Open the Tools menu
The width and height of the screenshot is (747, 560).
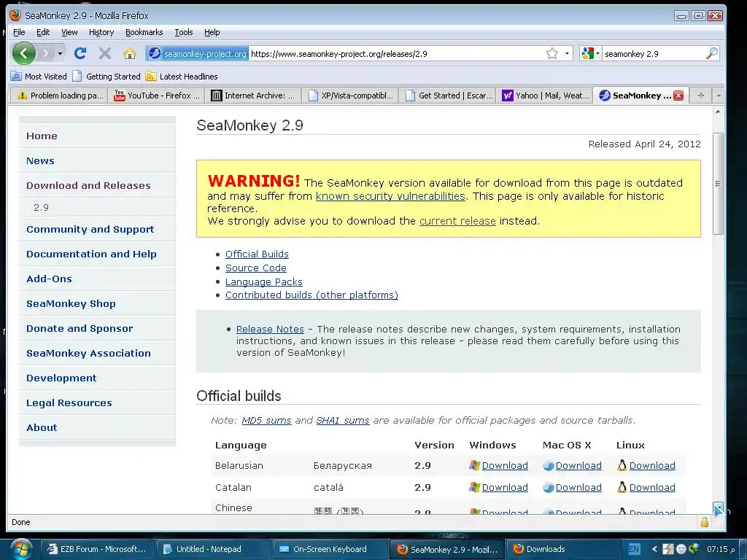[x=183, y=32]
